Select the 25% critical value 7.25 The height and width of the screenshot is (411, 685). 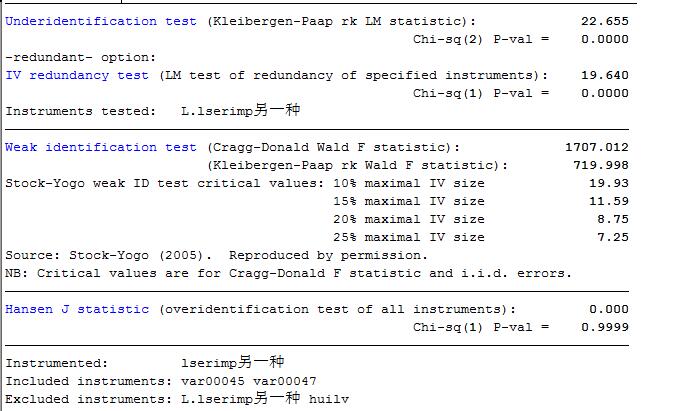[x=612, y=237]
